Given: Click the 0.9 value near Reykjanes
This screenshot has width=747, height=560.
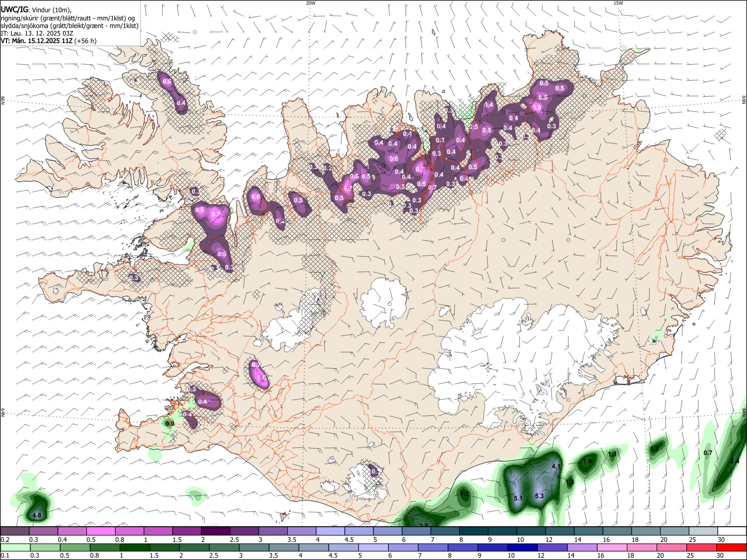Looking at the screenshot, I should coord(170,423).
